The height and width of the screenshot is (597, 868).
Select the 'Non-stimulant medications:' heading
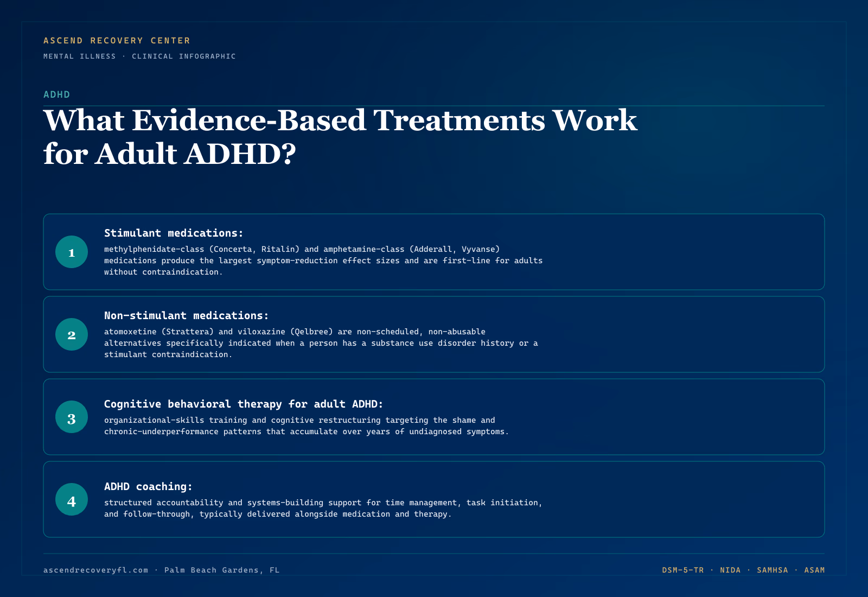click(186, 315)
